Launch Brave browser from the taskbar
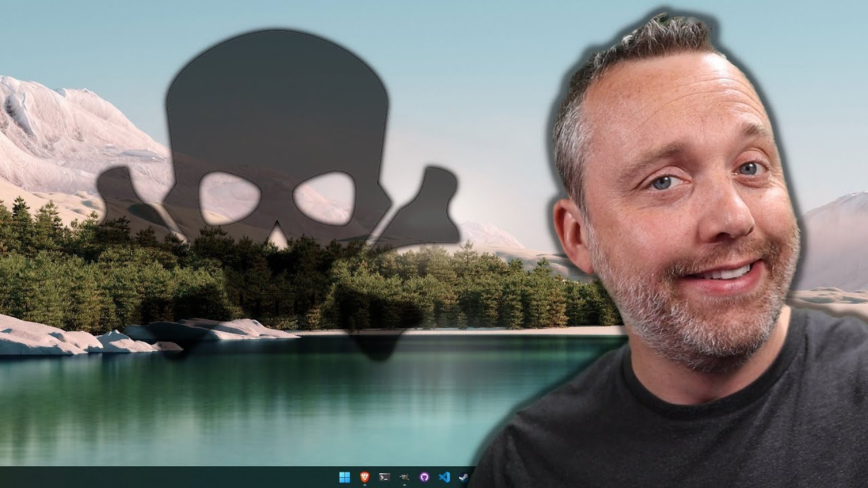 (x=364, y=477)
